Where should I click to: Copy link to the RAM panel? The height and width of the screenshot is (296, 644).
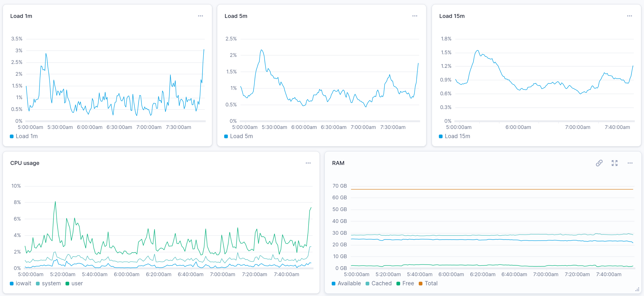pyautogui.click(x=599, y=163)
